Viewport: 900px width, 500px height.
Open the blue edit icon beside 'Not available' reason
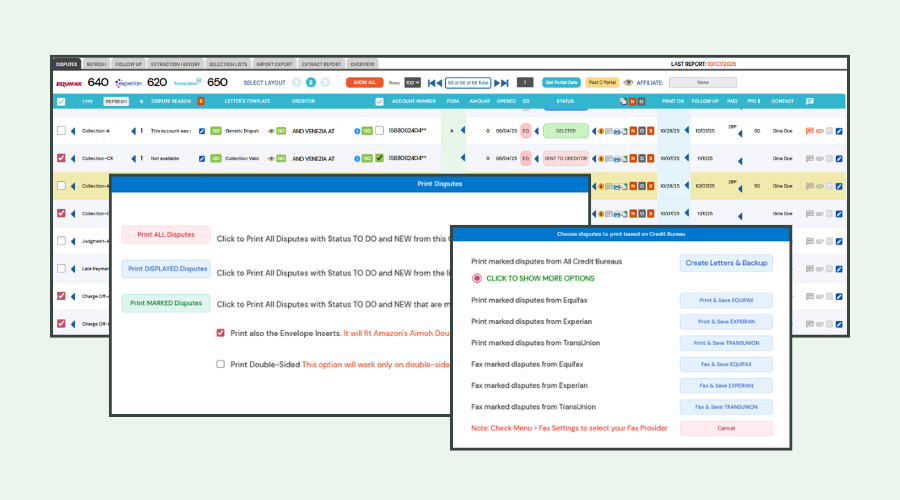(x=201, y=158)
